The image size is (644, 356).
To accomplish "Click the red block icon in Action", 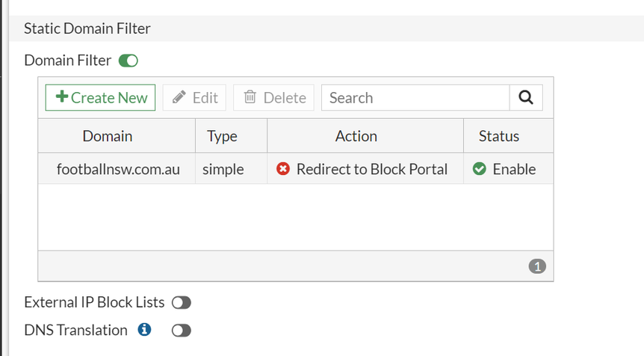I will click(x=283, y=169).
